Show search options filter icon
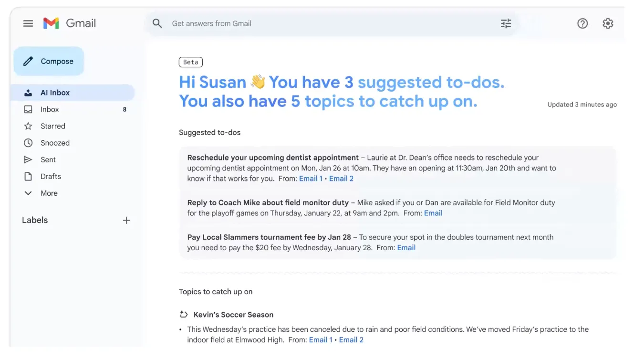 pos(506,23)
